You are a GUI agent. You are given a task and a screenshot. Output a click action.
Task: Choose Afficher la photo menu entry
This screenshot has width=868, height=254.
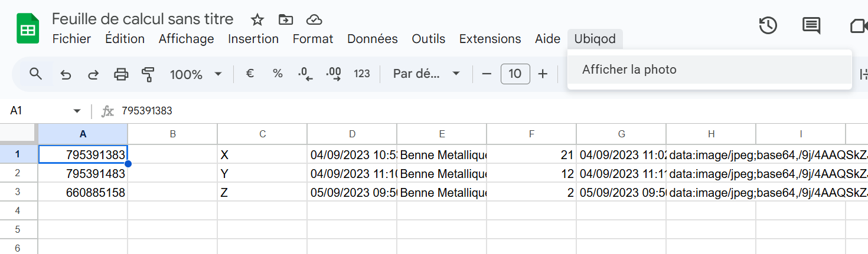point(629,70)
